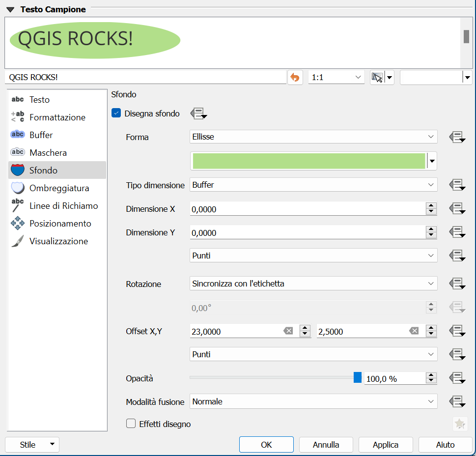Increase Dimensione X with up arrow
This screenshot has width=476, height=456.
point(431,205)
